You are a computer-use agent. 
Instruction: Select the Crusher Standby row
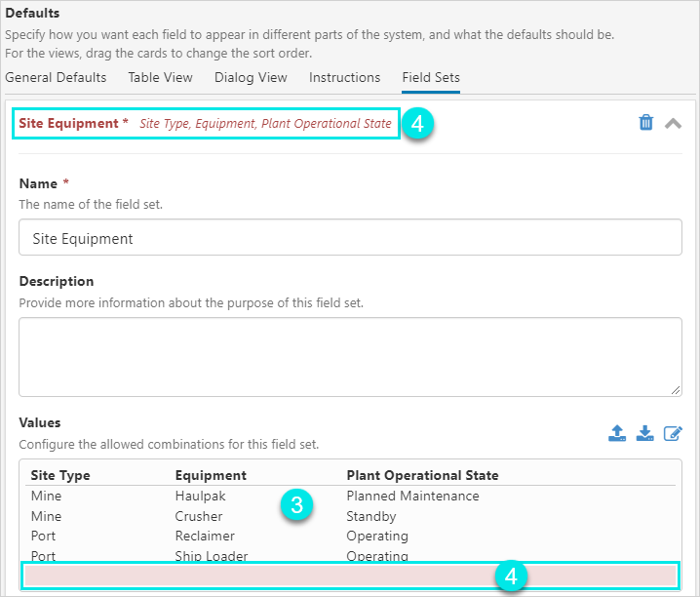[199, 516]
